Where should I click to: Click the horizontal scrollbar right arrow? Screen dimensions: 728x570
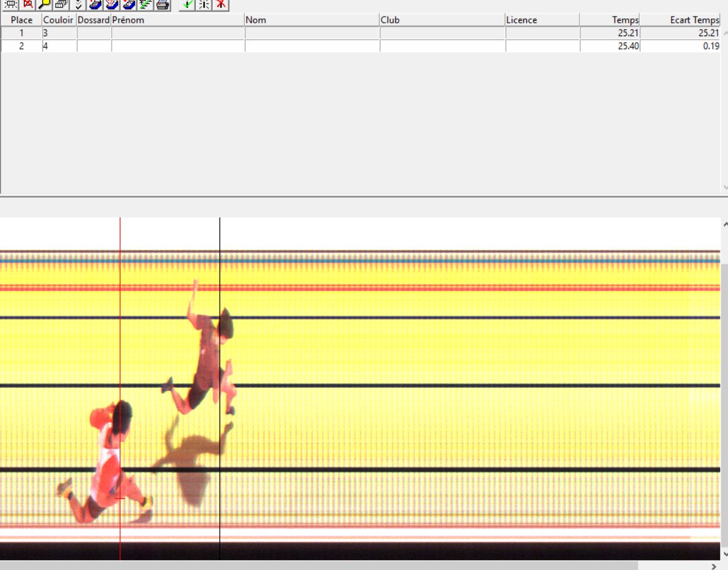(x=715, y=565)
